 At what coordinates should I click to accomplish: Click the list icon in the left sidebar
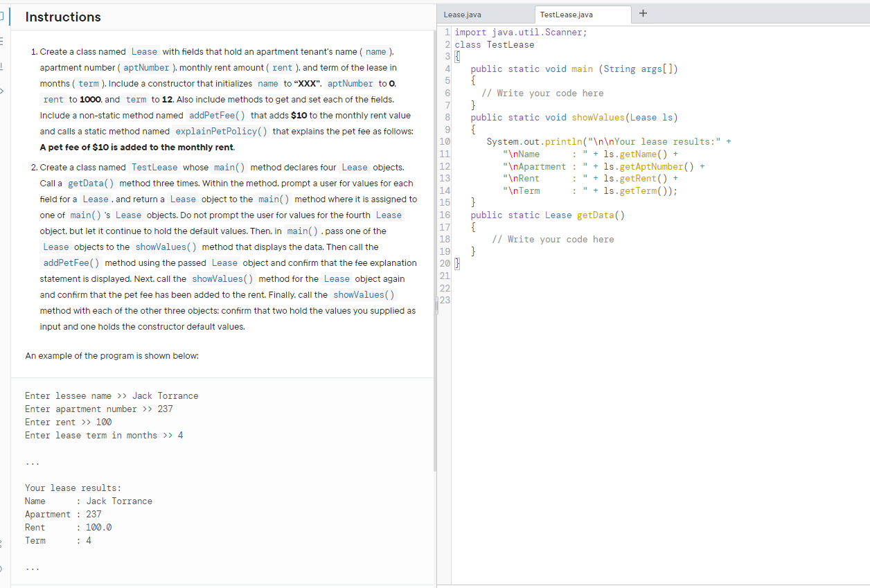click(x=3, y=40)
